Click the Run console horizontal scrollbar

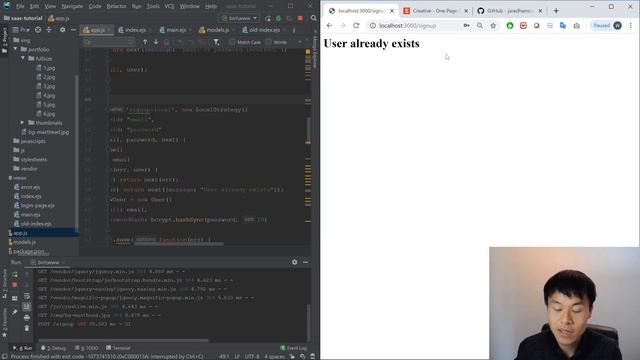click(x=123, y=340)
